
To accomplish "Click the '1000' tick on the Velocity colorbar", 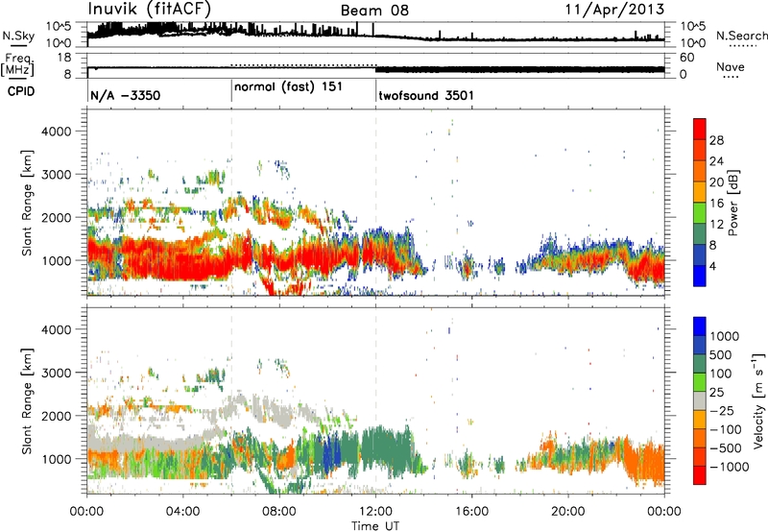I will pos(725,336).
